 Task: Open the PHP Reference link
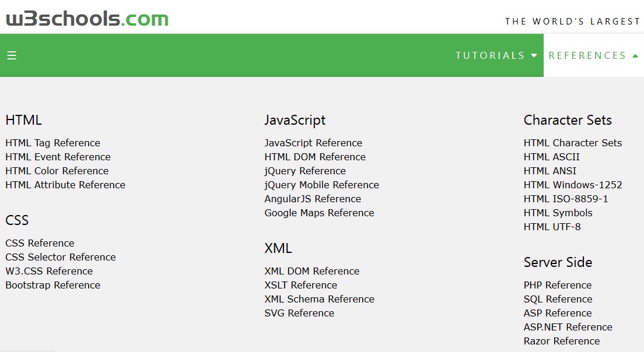pos(558,285)
